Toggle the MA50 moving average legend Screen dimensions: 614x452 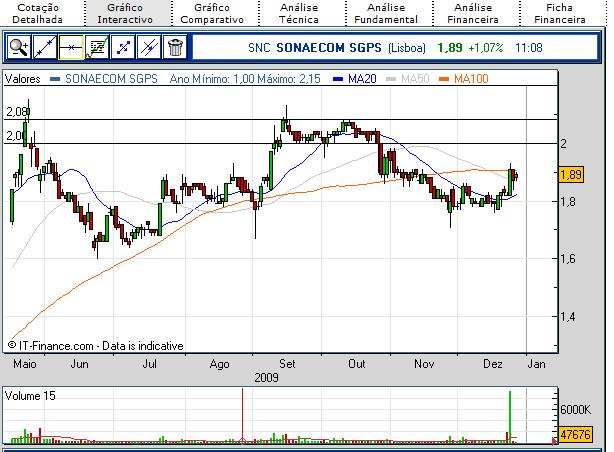408,79
